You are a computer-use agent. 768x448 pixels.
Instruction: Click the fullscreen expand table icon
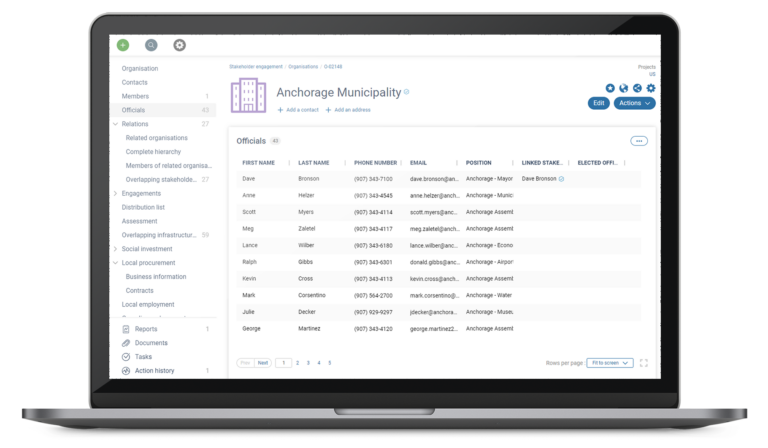pos(644,363)
